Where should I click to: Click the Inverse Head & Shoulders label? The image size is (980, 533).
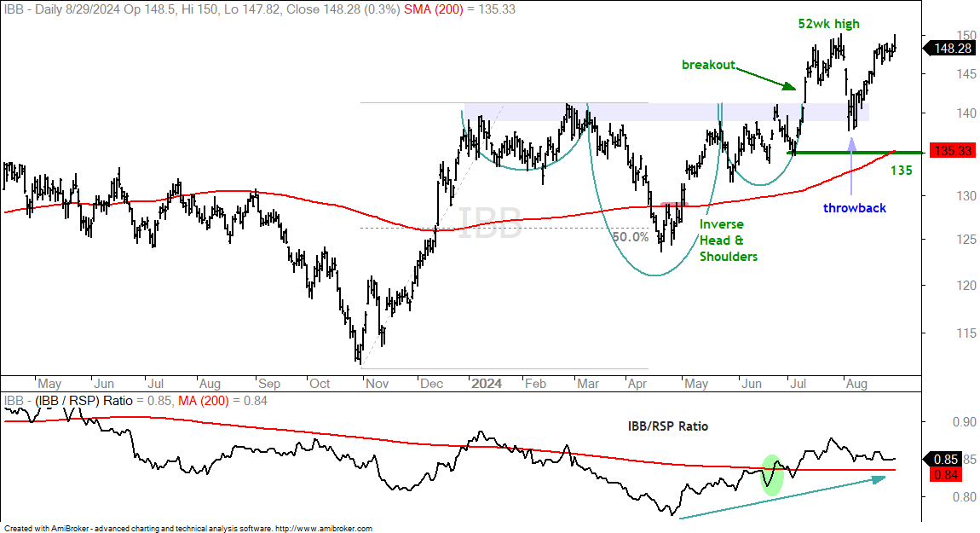728,240
